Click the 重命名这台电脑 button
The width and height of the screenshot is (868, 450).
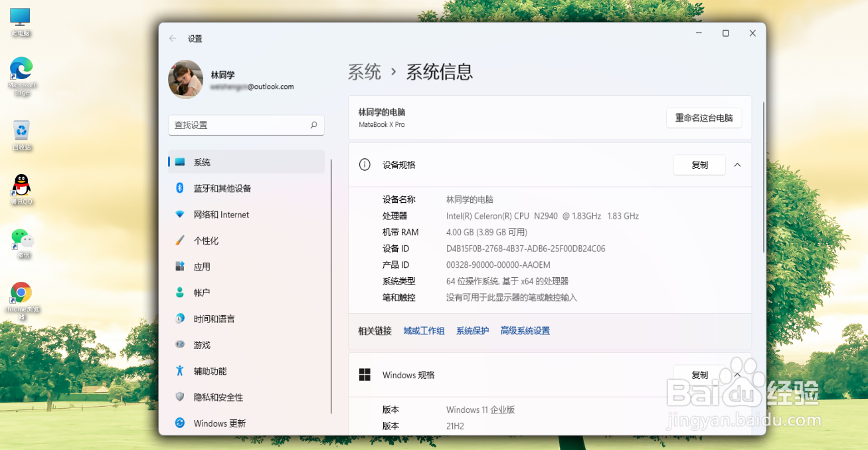(704, 118)
